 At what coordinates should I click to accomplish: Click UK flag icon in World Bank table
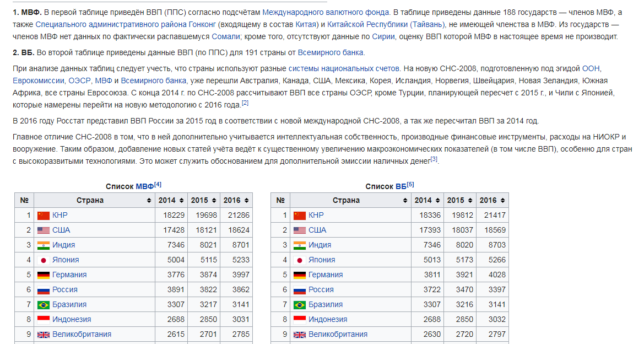tap(299, 335)
